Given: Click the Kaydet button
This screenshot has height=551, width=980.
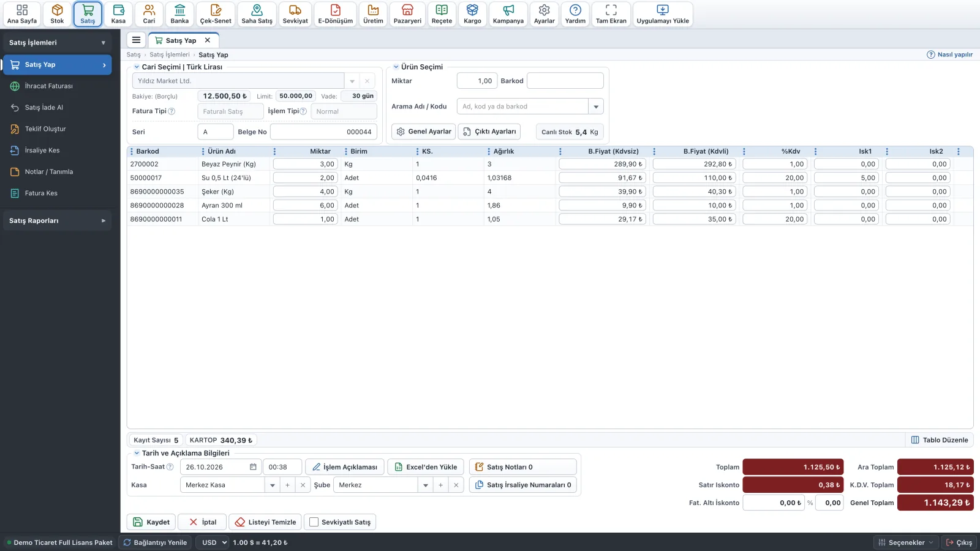Looking at the screenshot, I should coord(151,522).
